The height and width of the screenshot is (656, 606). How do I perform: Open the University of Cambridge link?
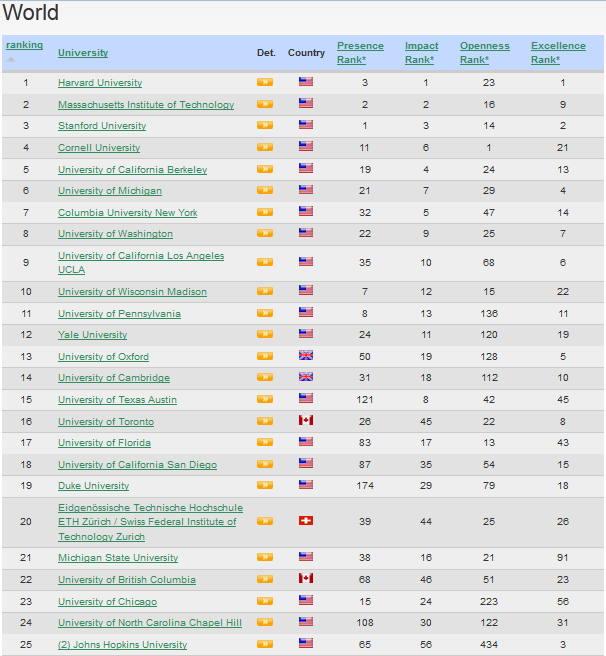pos(114,378)
